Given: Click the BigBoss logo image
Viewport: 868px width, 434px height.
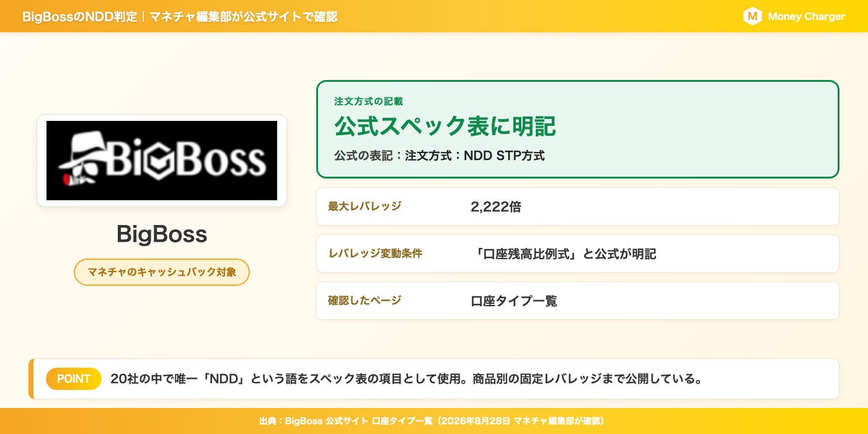Looking at the screenshot, I should coord(162,161).
